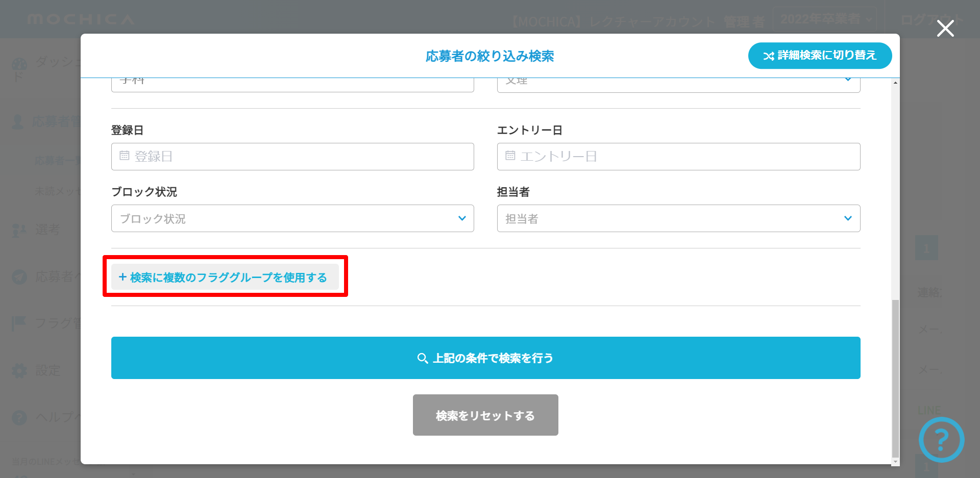Screen dimensions: 980x478
Task: Click the flag icon in sidebar
Action: click(19, 323)
